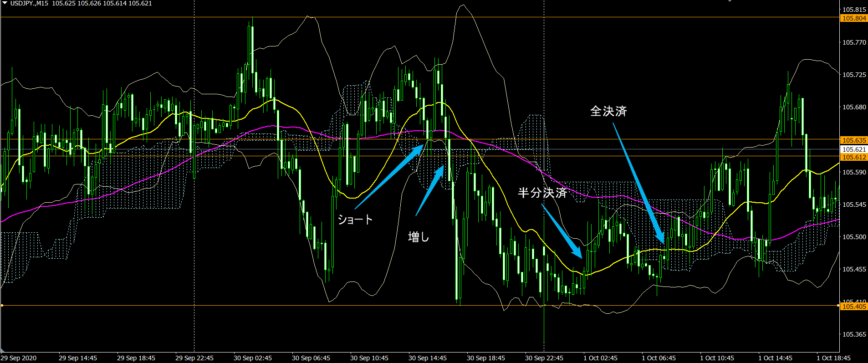868x363 pixels.
Task: Click the 105.770 price scale label
Action: (x=854, y=42)
